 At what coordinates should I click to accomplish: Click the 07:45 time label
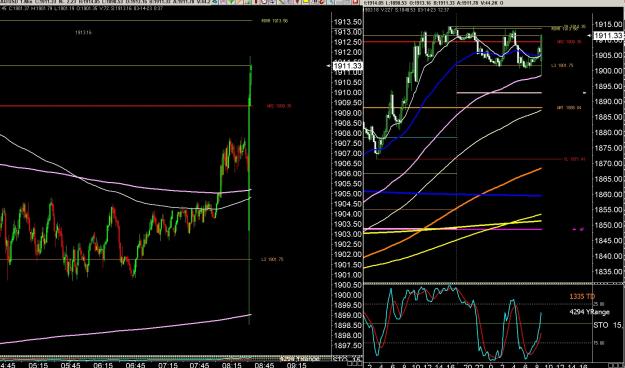(199, 365)
